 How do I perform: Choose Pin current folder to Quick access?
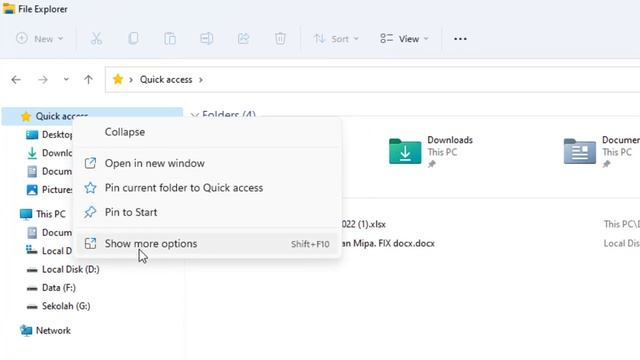pos(207,188)
